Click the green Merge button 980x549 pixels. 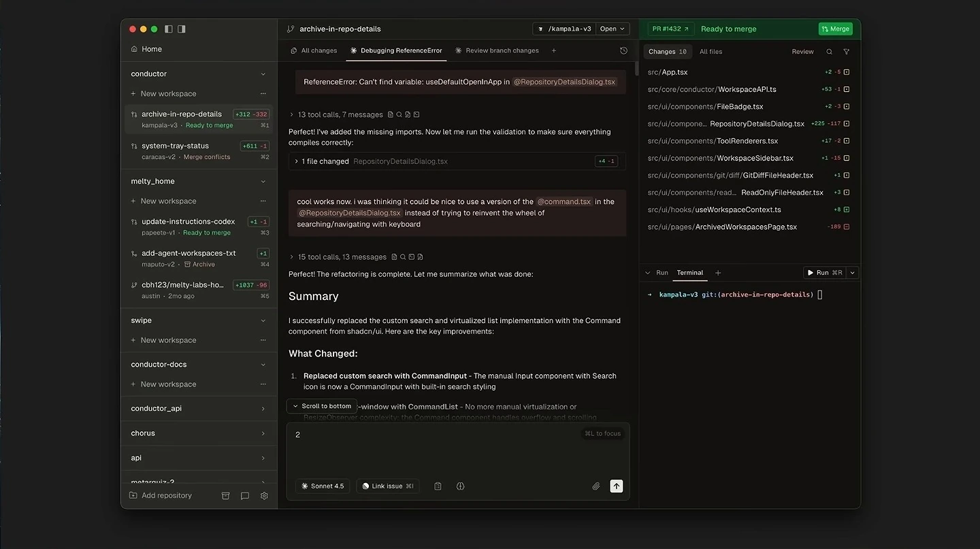[835, 29]
